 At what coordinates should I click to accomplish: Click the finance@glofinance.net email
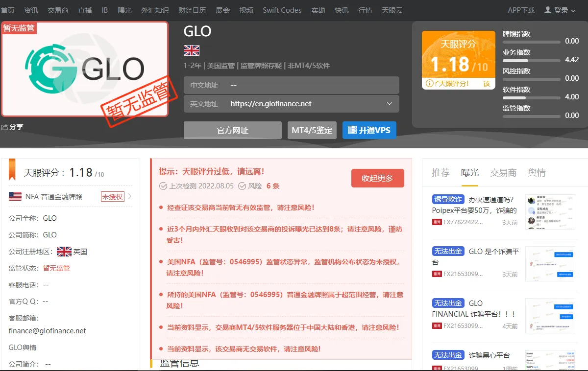point(48,331)
